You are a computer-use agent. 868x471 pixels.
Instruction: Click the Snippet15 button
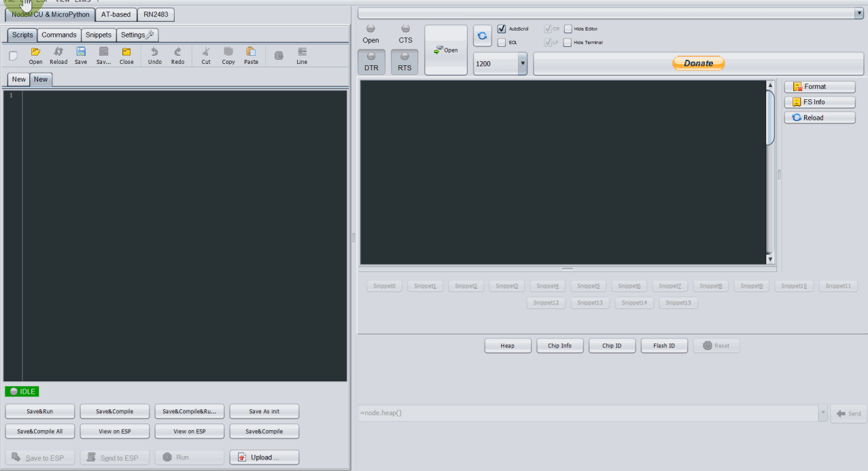(x=678, y=302)
